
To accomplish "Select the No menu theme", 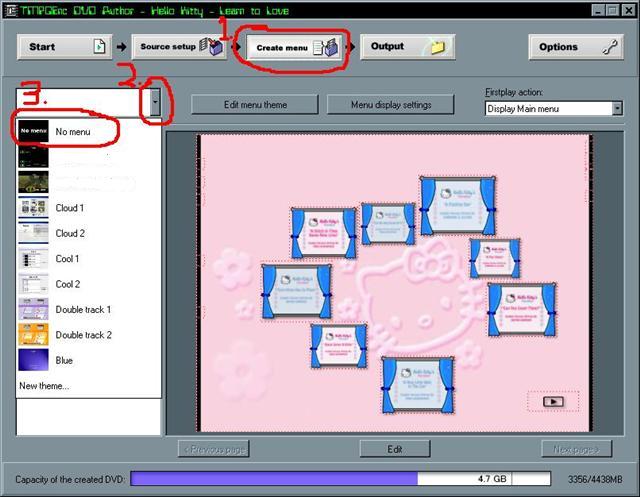I will tap(89, 131).
